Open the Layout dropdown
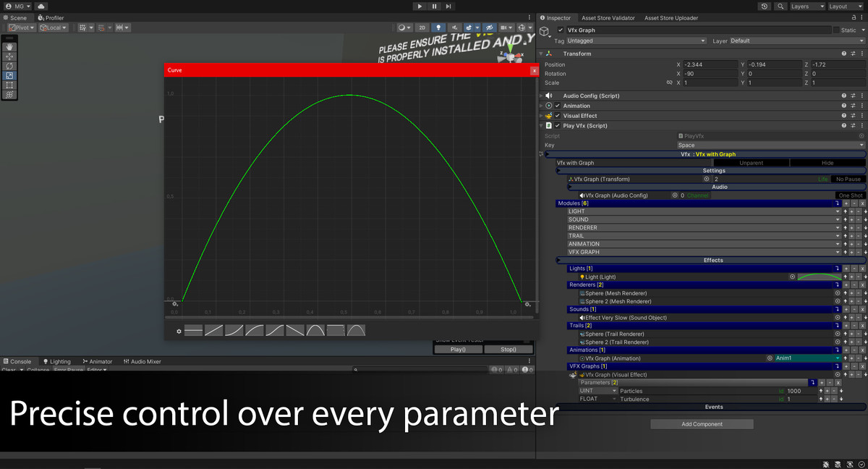Image resolution: width=868 pixels, height=469 pixels. (845, 7)
